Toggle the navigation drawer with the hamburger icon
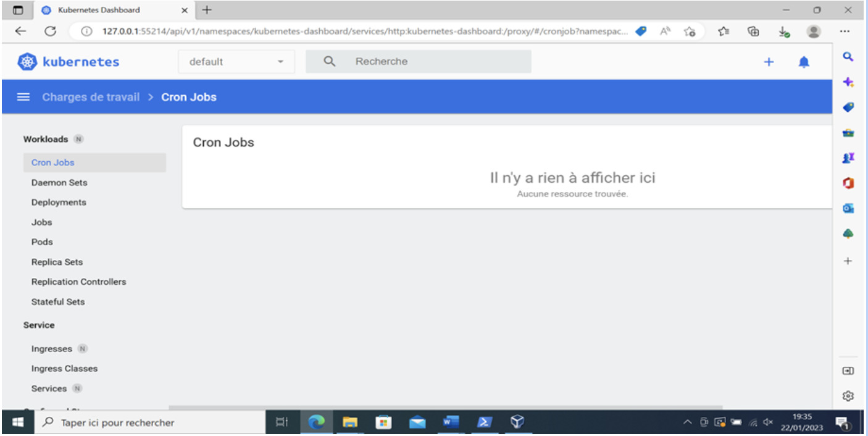 tap(23, 96)
